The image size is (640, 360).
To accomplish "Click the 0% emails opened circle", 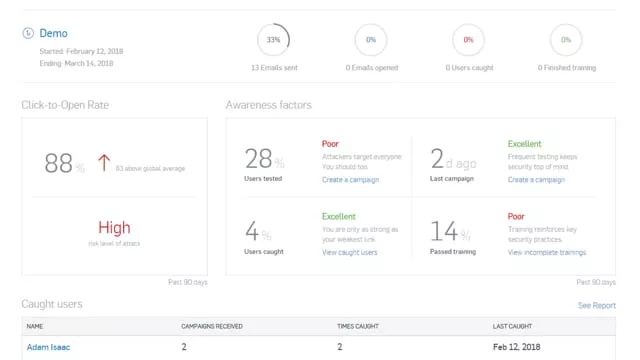I will [371, 40].
